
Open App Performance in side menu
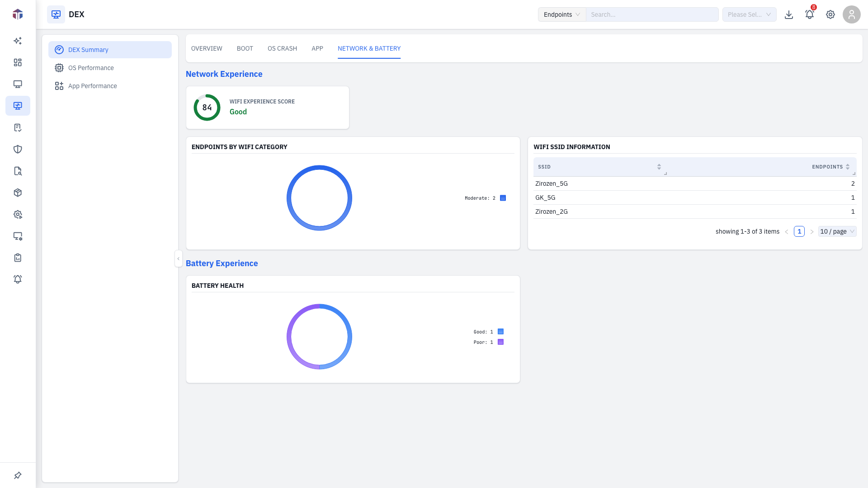point(110,86)
